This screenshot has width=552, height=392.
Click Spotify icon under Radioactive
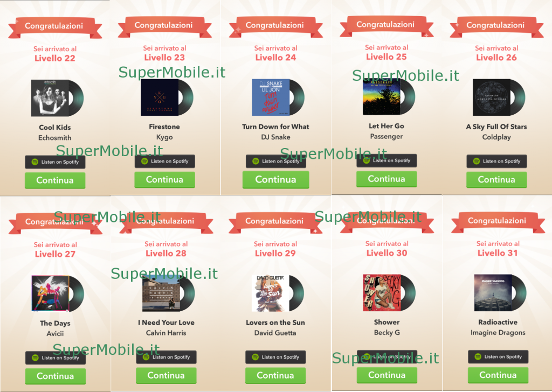(478, 357)
